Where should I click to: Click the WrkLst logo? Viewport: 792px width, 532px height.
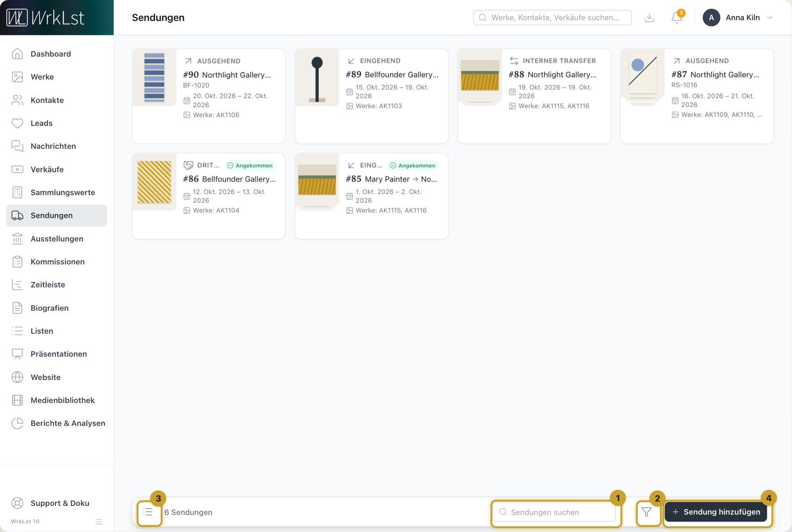pos(46,18)
